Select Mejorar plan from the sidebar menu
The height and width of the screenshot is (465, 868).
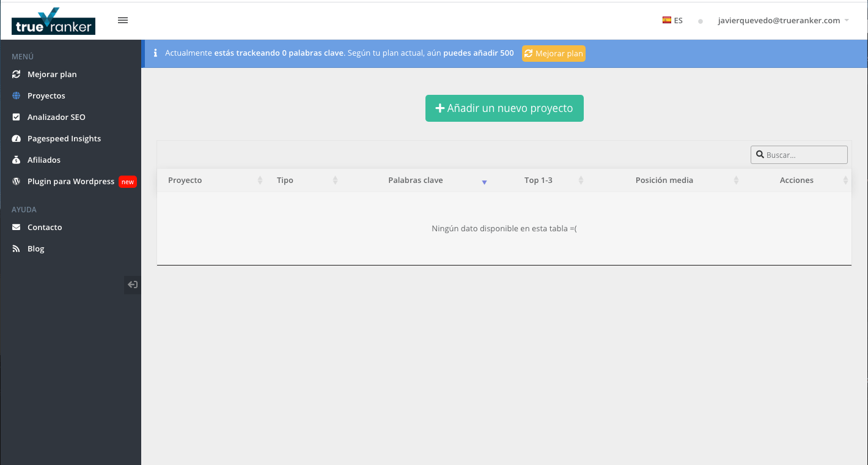pos(52,74)
